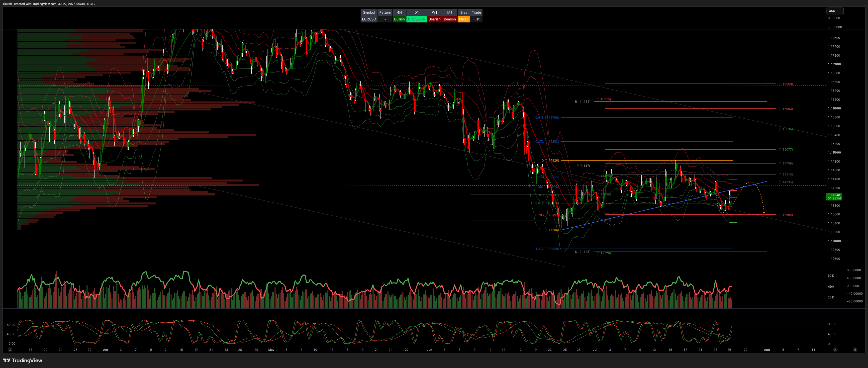
Task: Click the W1 column header
Action: pyautogui.click(x=434, y=12)
